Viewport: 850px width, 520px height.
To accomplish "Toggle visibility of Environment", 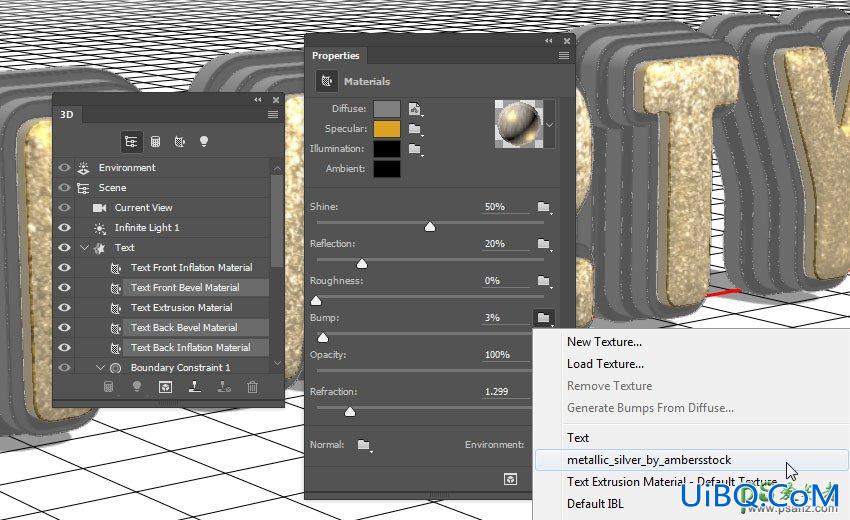I will point(64,168).
